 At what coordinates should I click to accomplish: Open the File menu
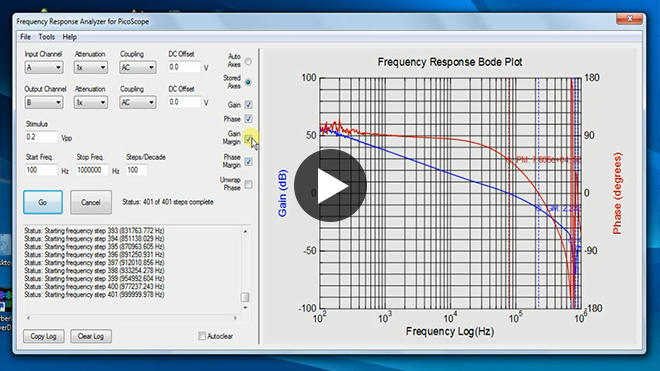[25, 37]
